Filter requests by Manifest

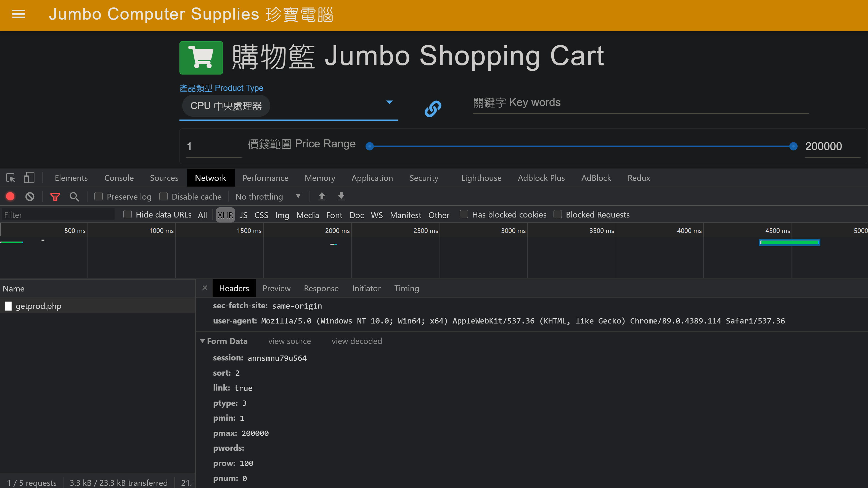[x=406, y=215]
